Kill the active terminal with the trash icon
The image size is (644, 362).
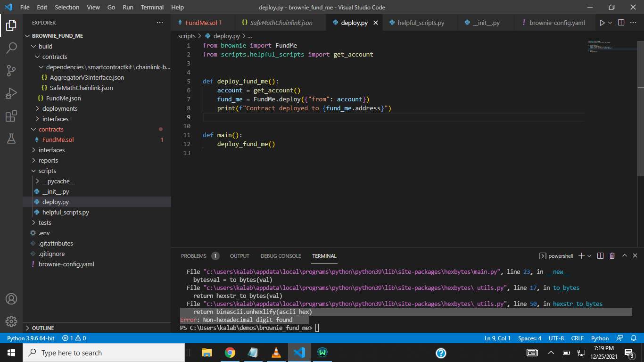[x=612, y=255]
